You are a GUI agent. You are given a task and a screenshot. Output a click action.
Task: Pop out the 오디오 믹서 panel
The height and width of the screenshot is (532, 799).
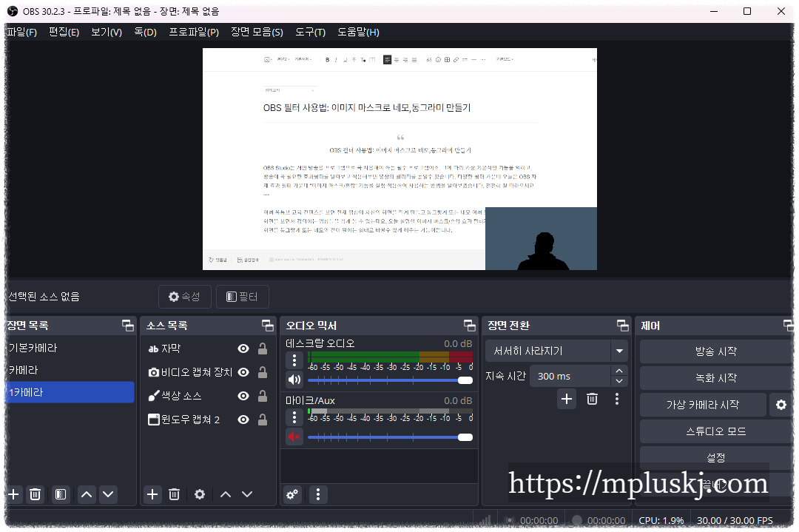[x=469, y=325]
